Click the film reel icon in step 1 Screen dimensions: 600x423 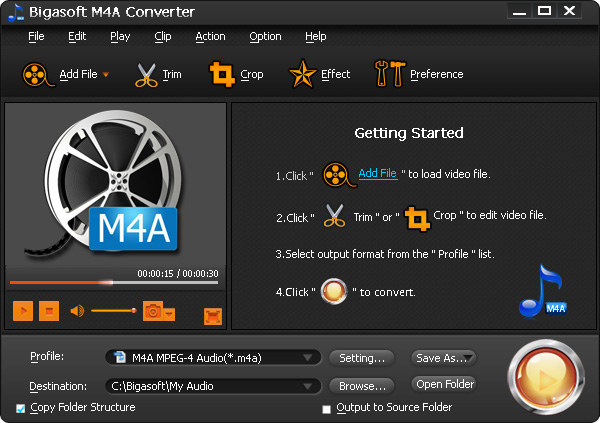coord(339,175)
